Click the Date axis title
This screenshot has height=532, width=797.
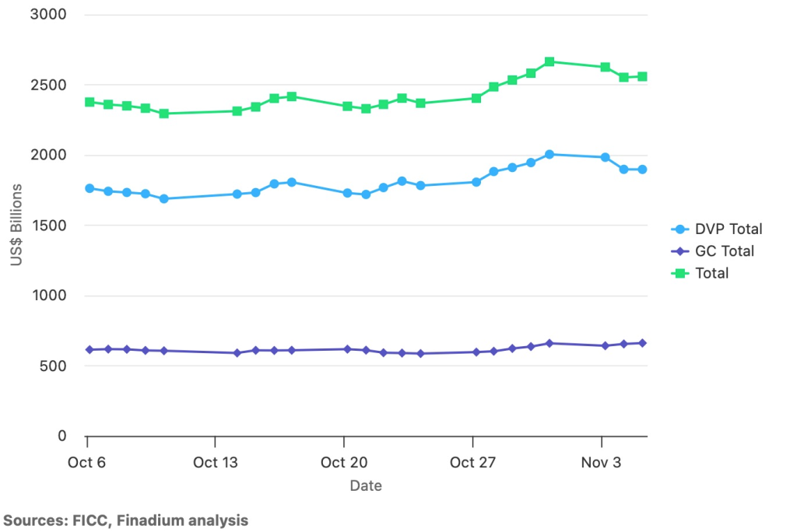[x=366, y=486]
